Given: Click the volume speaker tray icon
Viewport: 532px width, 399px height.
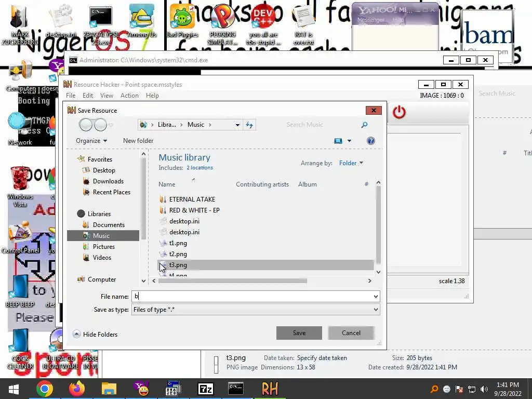Looking at the screenshot, I should 484,389.
